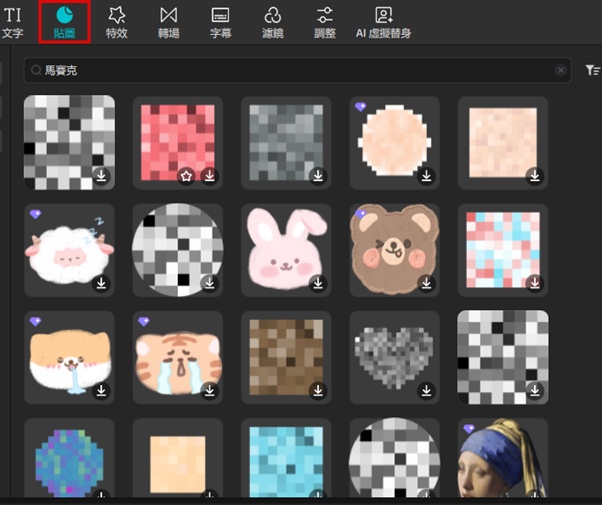Open the AI 虛擬替身 avatar tab

pos(383,21)
